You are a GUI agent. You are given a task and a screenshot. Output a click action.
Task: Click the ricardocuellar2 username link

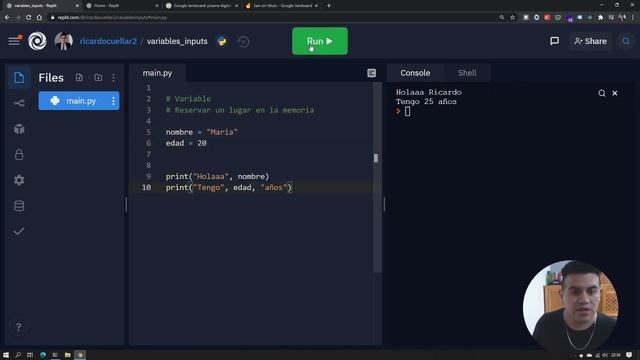point(108,41)
